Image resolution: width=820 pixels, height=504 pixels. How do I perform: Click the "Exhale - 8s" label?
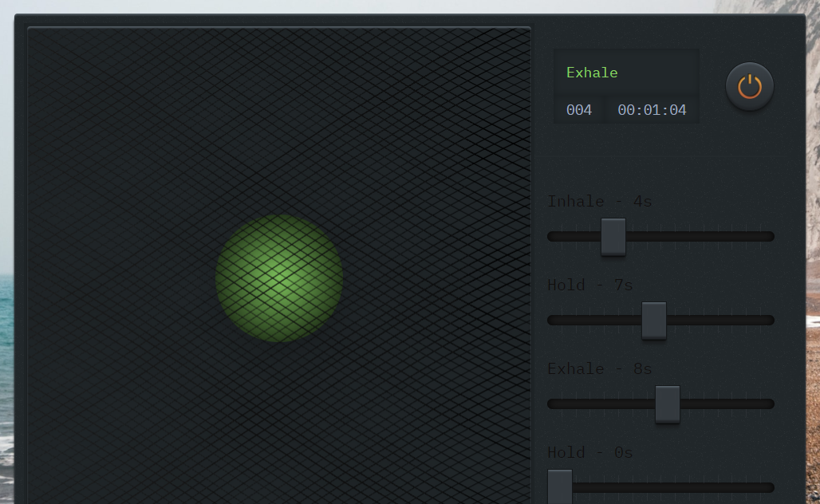click(x=599, y=368)
